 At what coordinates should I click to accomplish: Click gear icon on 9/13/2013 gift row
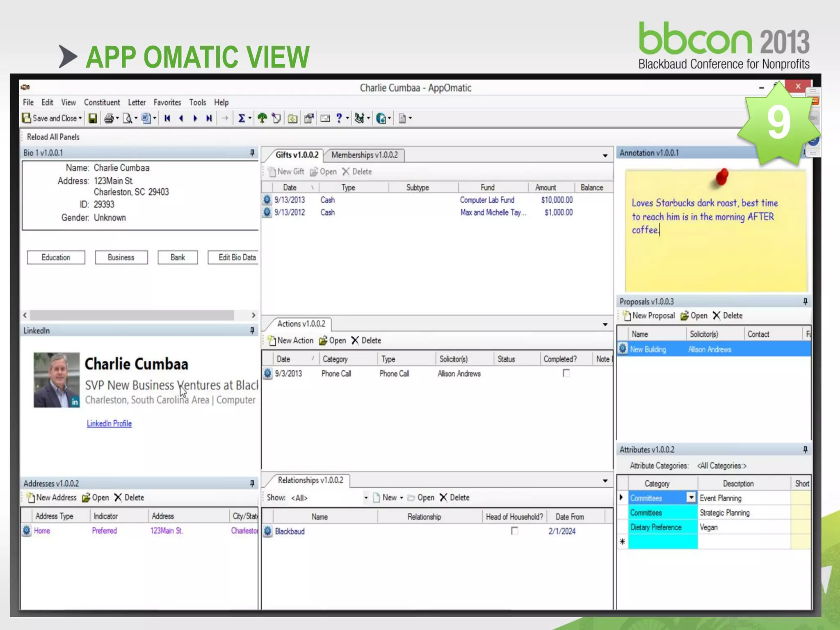pos(267,200)
